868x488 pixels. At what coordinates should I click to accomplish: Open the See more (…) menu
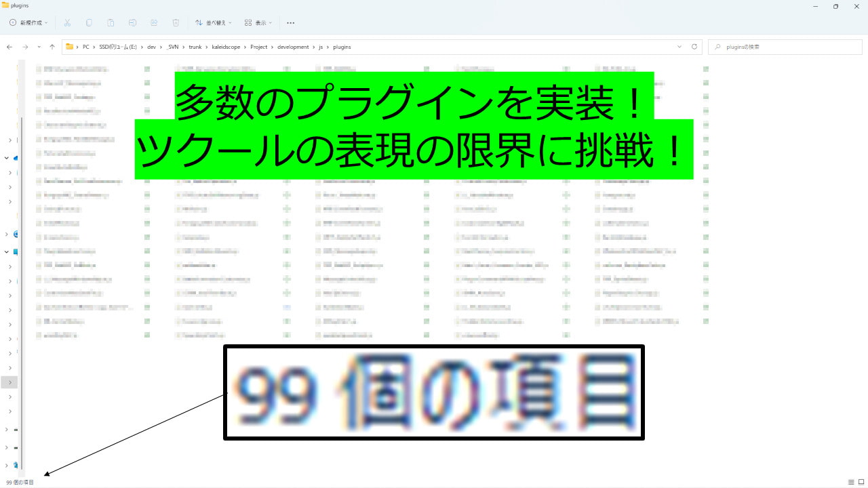point(290,22)
